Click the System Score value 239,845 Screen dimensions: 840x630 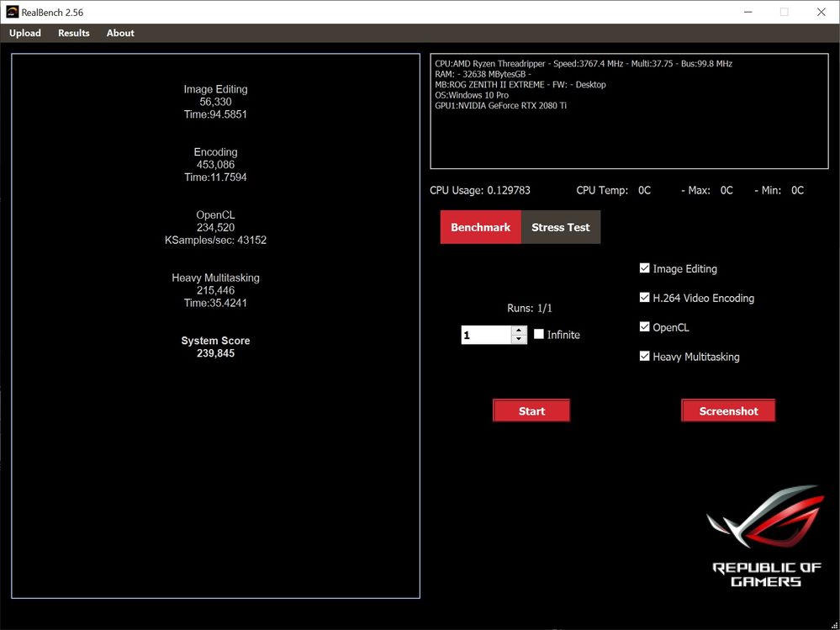pos(215,353)
